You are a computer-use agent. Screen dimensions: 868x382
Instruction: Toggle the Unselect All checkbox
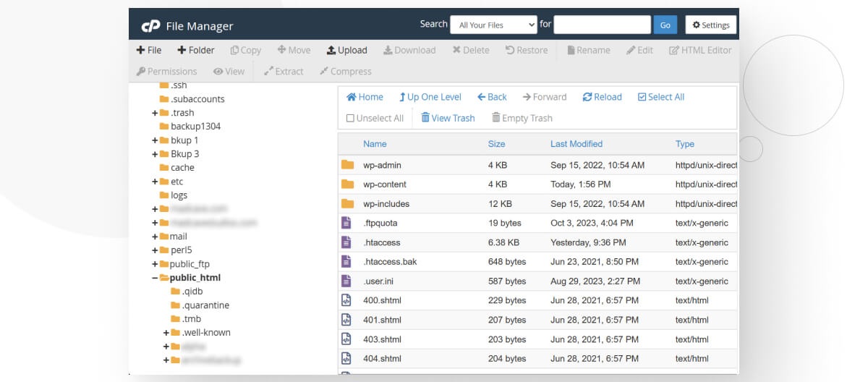[351, 119]
